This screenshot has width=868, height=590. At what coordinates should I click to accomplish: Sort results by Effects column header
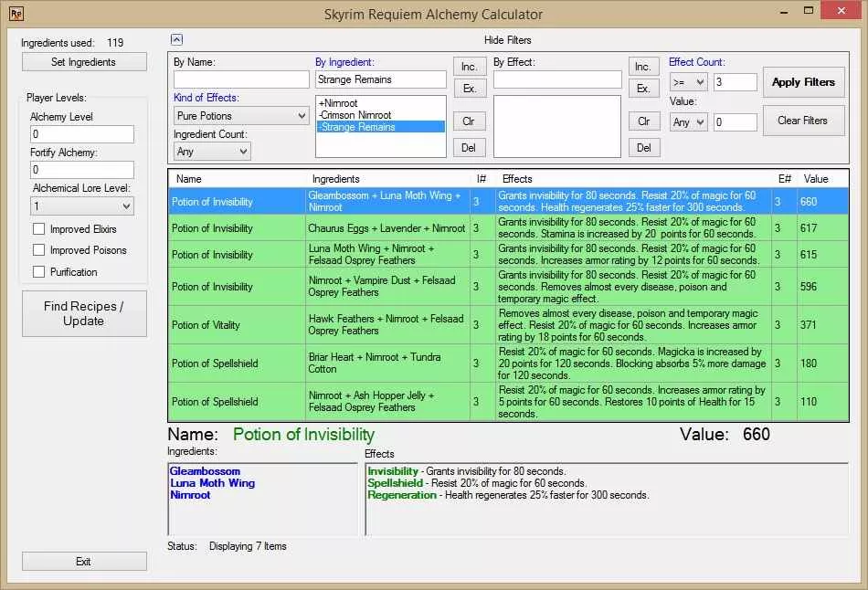tap(634, 179)
